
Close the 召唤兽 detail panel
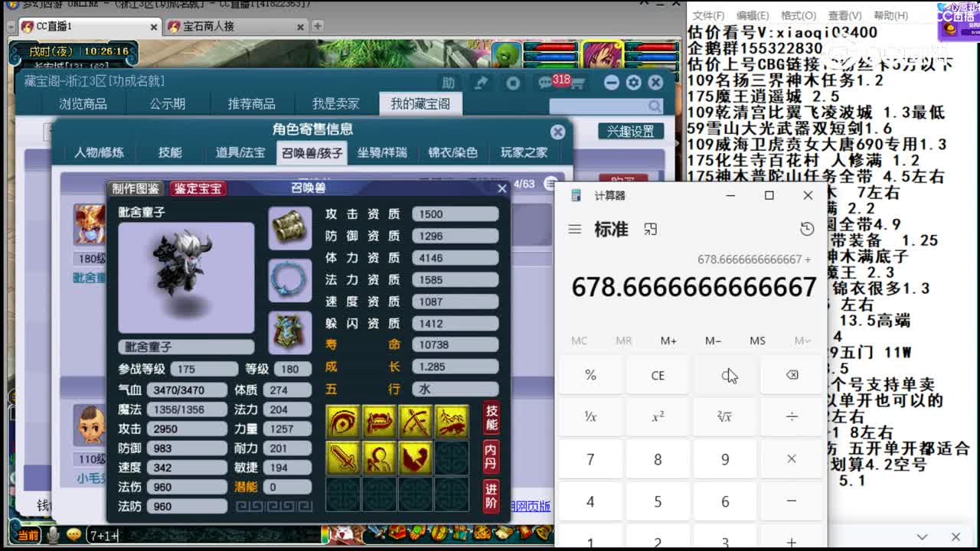tap(501, 188)
